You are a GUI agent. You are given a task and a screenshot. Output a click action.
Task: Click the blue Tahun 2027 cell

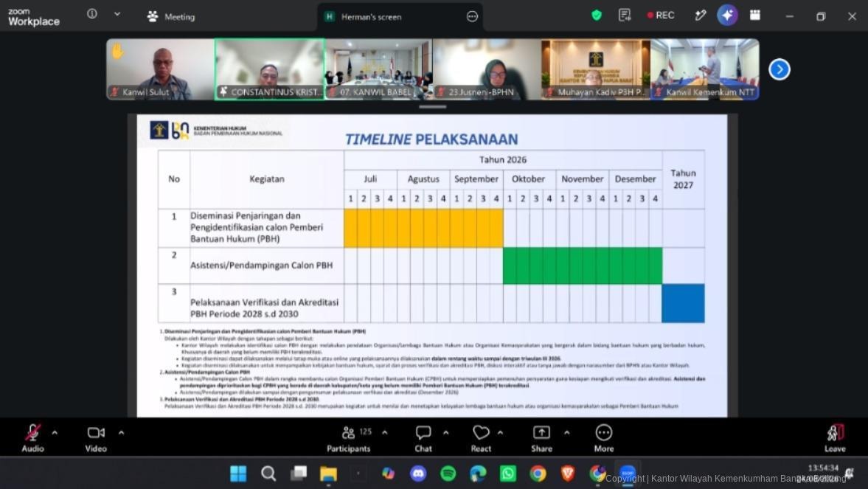[x=683, y=303]
